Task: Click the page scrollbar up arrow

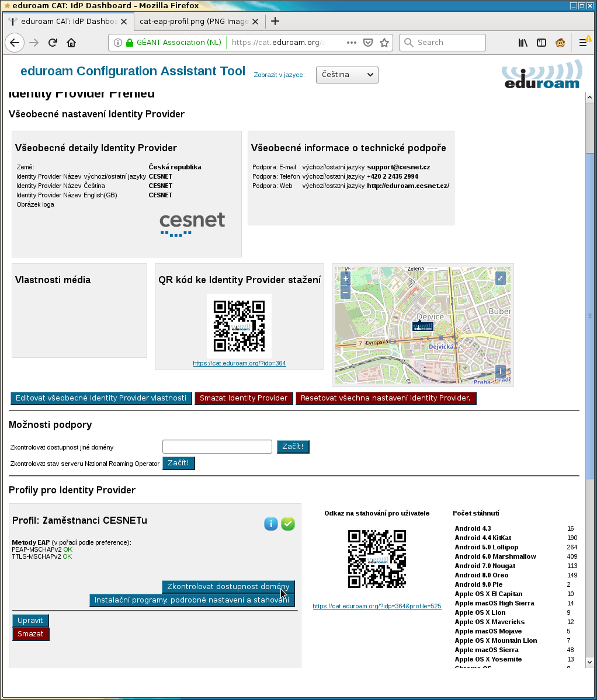Action: point(589,97)
